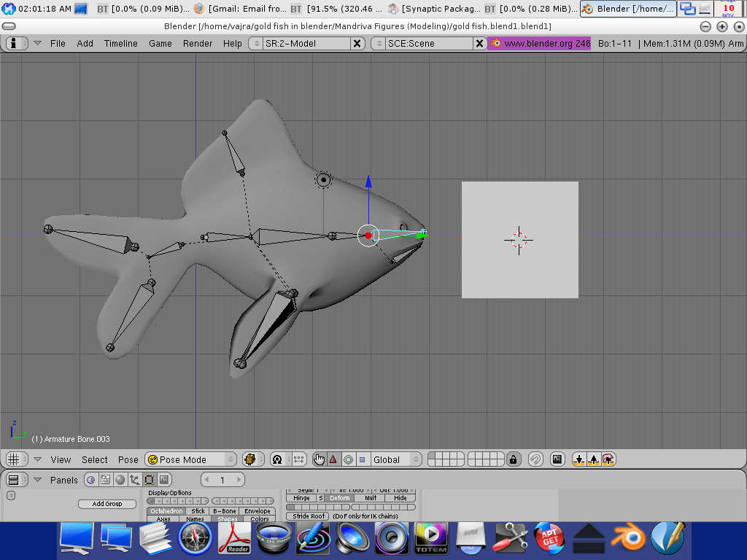Screen dimensions: 747x560
Task: Enable the Hinge bone option
Action: tap(301, 498)
